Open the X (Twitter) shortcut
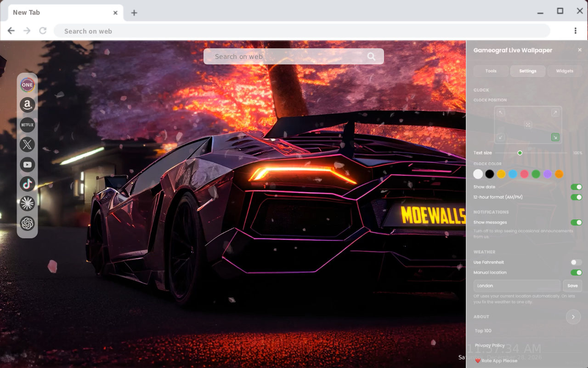The height and width of the screenshot is (368, 588). 28,144
